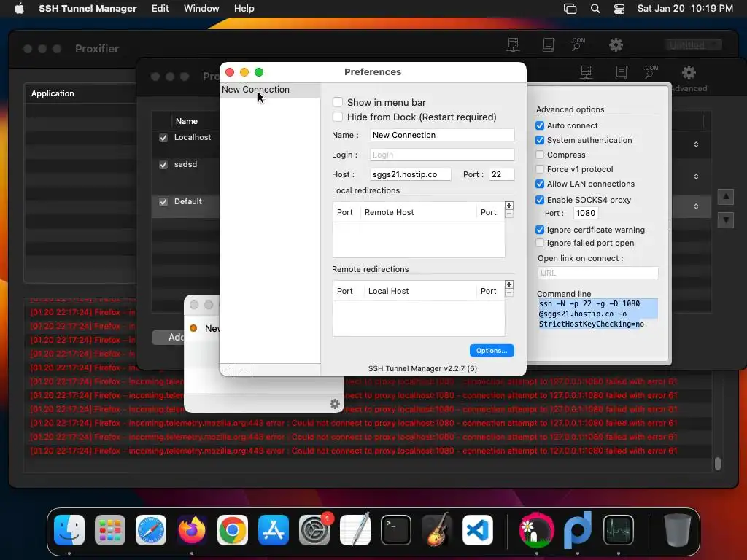Launch Terminal from the Dock

coord(396,530)
